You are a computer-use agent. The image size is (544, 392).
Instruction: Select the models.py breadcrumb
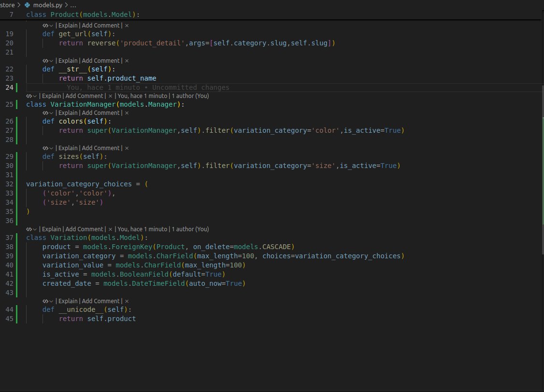(47, 5)
